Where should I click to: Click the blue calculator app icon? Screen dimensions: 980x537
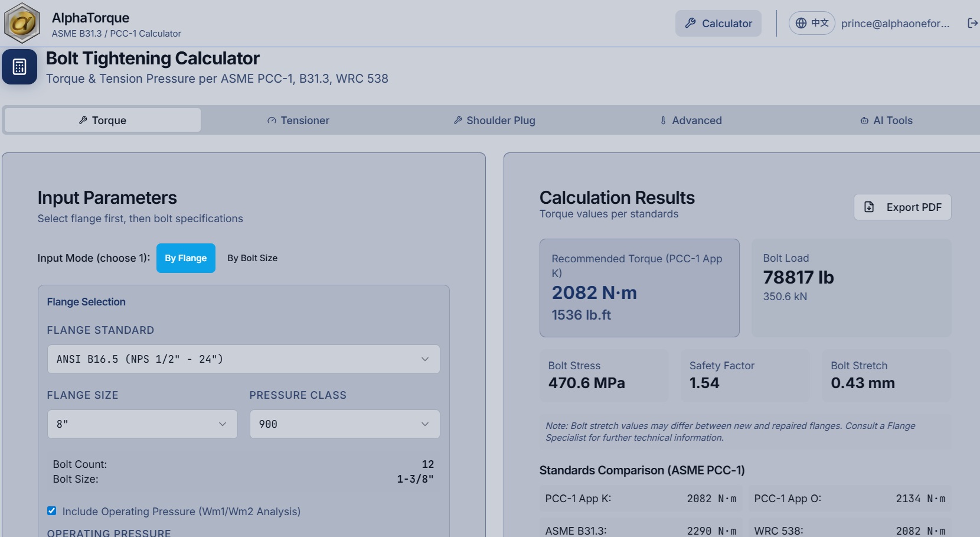19,67
